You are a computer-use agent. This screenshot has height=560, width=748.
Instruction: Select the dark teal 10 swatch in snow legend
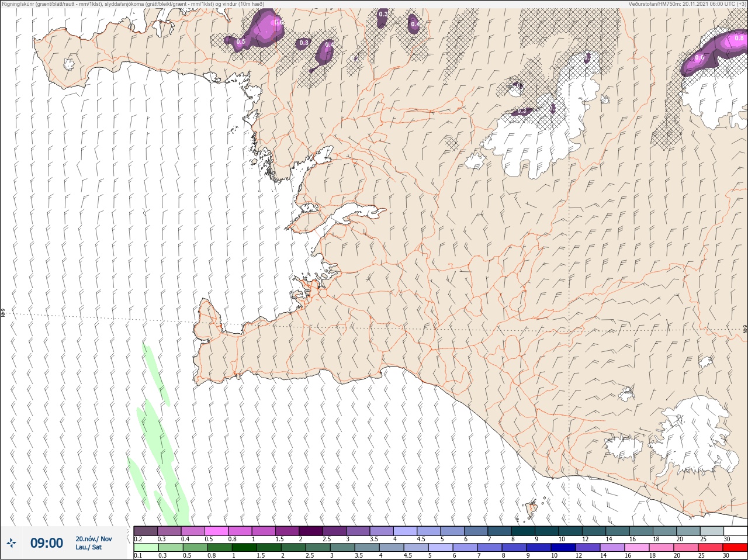point(570,531)
